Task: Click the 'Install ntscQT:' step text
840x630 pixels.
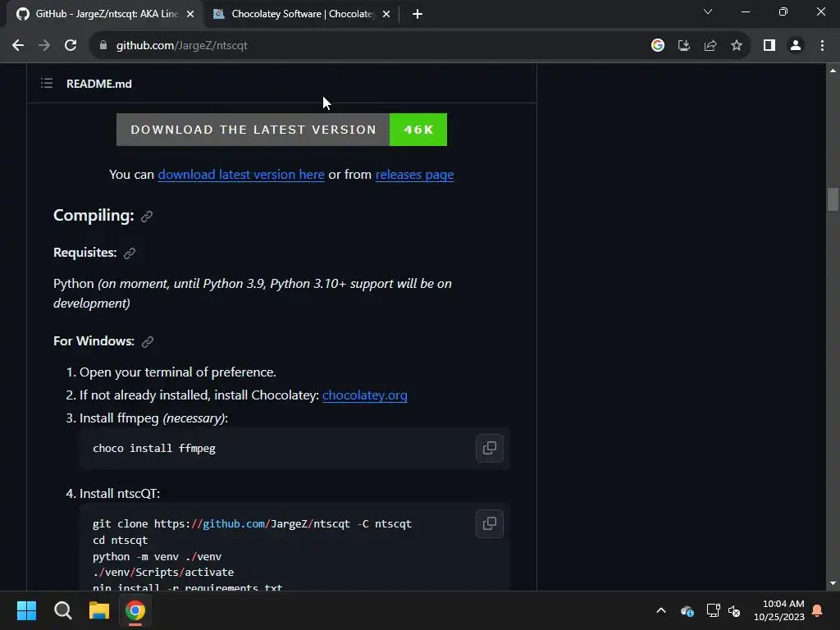Action: point(120,493)
